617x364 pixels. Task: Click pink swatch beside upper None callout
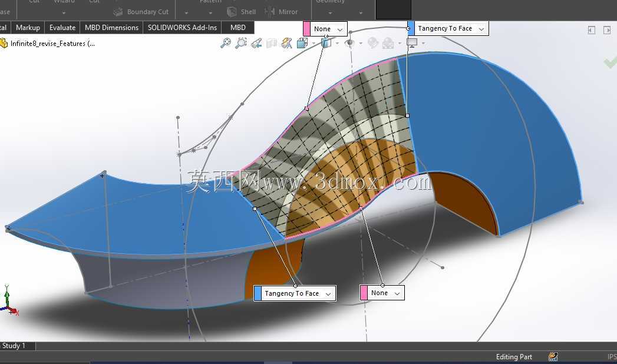306,29
